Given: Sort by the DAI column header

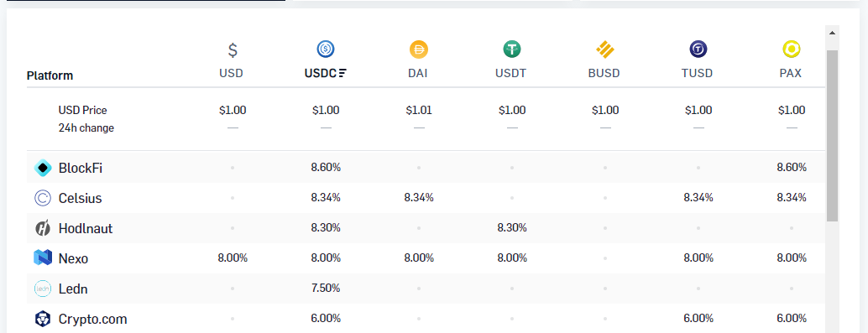Looking at the screenshot, I should pyautogui.click(x=418, y=73).
